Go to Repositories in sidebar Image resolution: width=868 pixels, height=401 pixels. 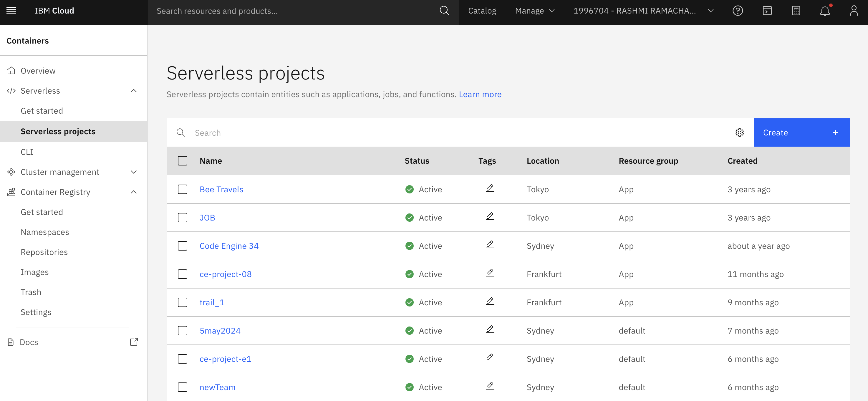click(44, 252)
